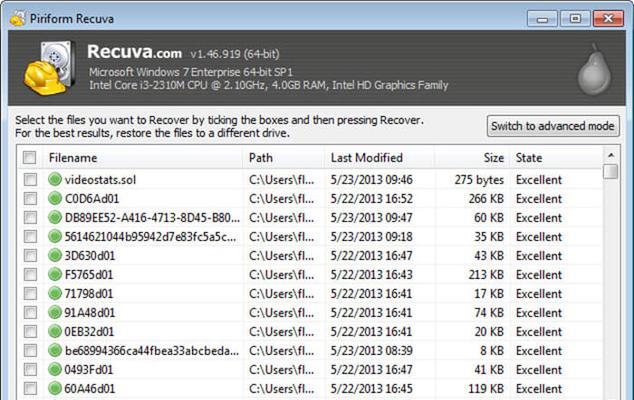Sort list by State column header
Screen dimensions: 634x400
(x=556, y=158)
